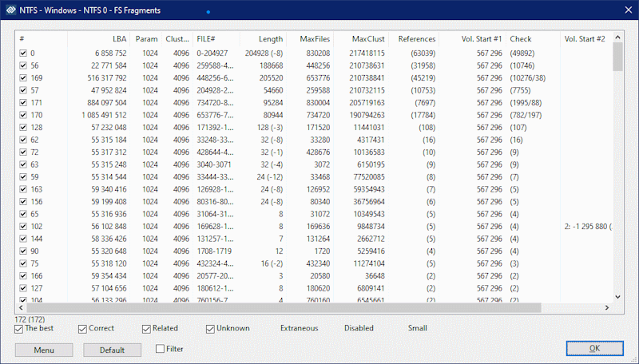Select Check value (782/197)
Viewport: 639px width, 364px height.
pos(526,115)
